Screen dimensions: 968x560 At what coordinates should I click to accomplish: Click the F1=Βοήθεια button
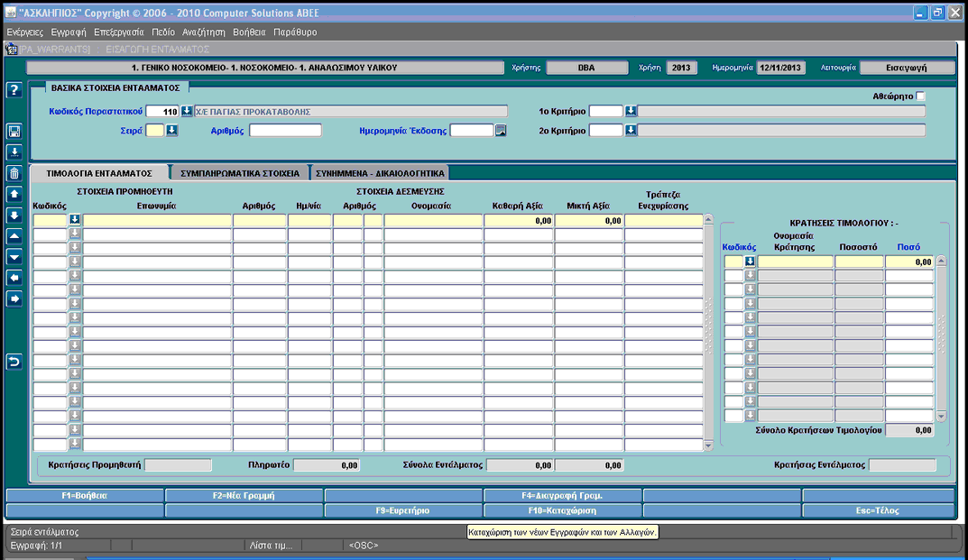click(85, 495)
